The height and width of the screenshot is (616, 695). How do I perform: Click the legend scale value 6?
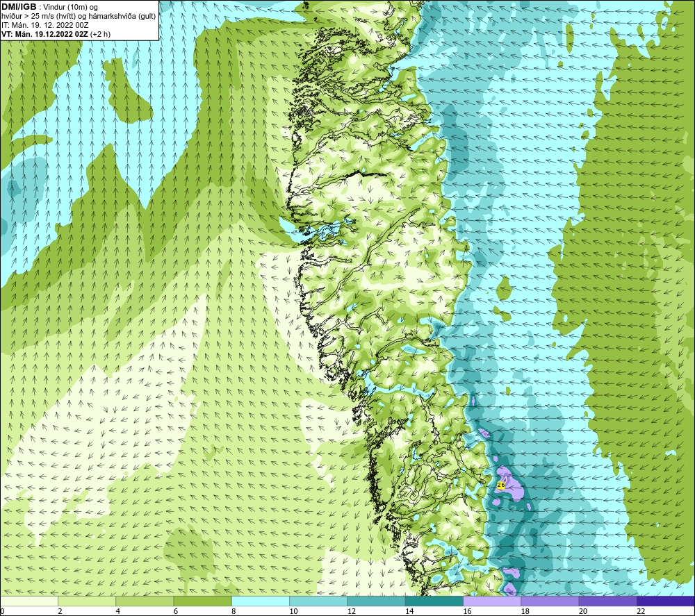(176, 611)
